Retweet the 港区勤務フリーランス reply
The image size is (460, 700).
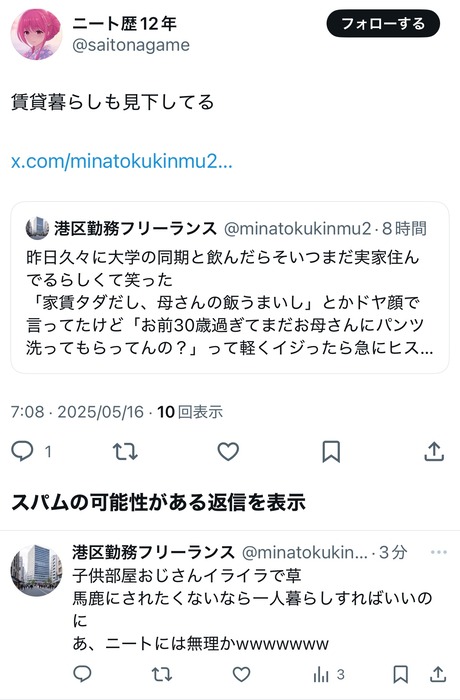162,674
